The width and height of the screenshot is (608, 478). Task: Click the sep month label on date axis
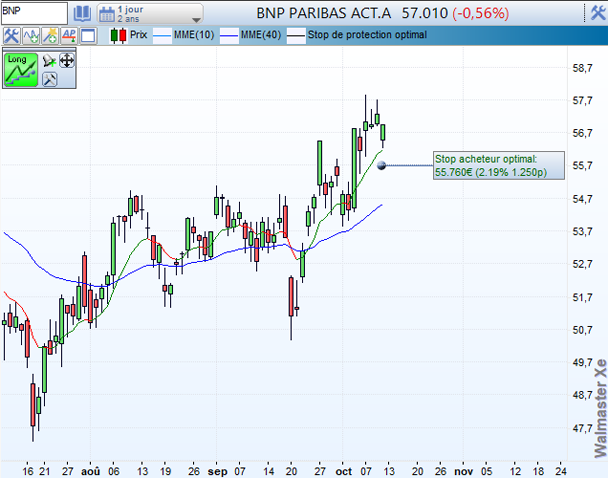coord(218,471)
